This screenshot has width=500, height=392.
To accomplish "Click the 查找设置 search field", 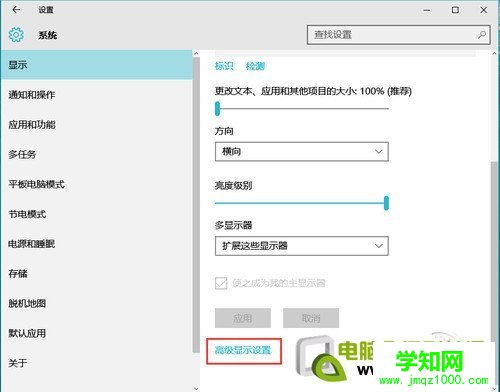I will tap(398, 35).
